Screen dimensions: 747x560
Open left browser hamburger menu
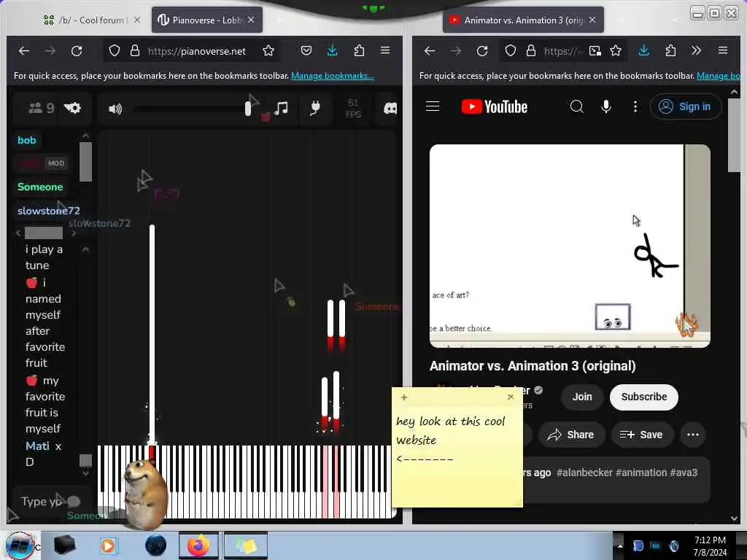pyautogui.click(x=385, y=50)
